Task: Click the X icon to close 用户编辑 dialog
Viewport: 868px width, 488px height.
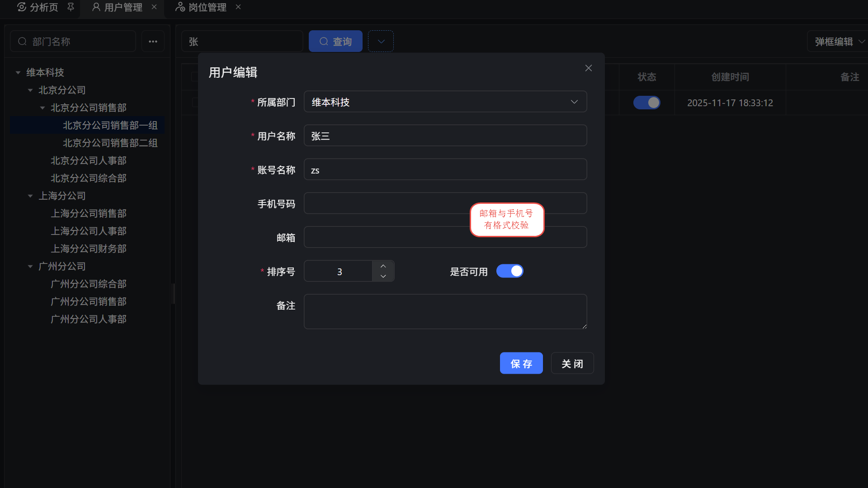Action: 588,68
